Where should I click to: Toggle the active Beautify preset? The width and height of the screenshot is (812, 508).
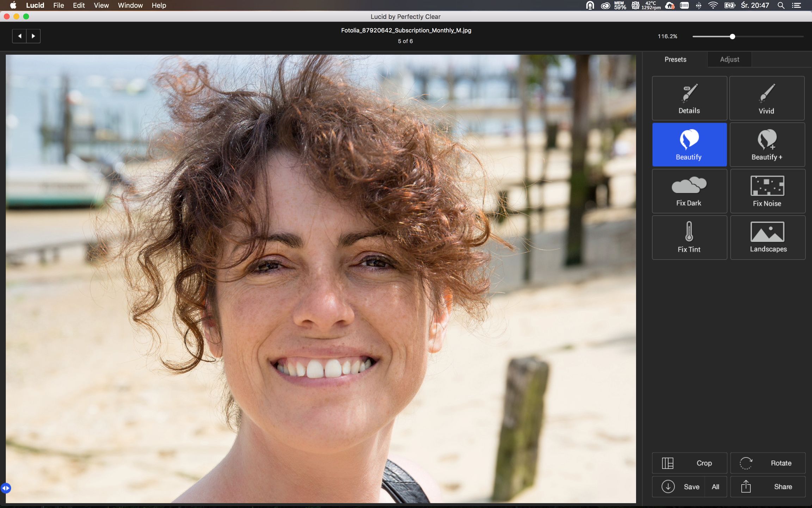(689, 145)
